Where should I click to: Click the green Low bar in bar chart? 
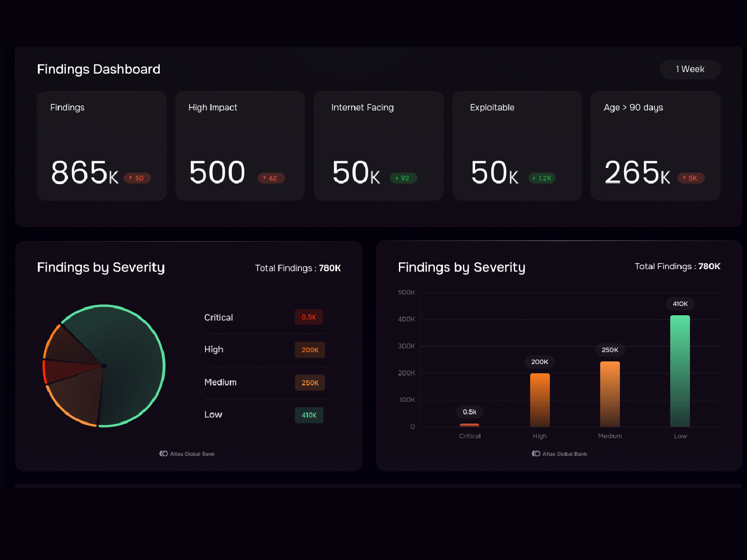pos(680,371)
